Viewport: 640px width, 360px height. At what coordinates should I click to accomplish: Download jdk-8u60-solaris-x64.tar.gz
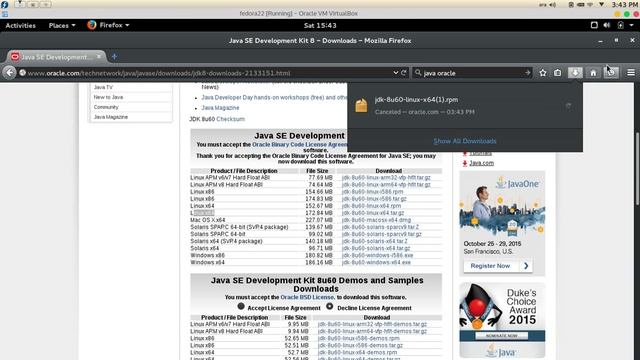(x=376, y=248)
